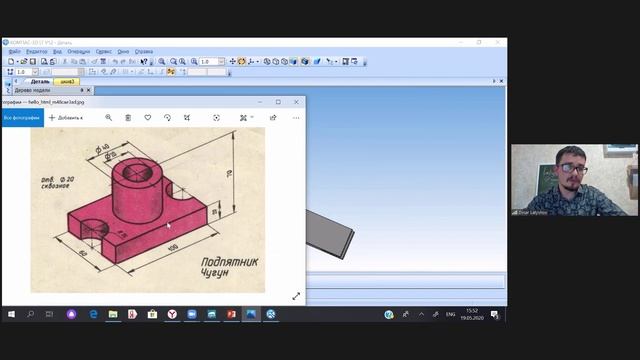Click the Save icon in KOMPAS toolbar
This screenshot has height=360, width=640.
coord(33,62)
